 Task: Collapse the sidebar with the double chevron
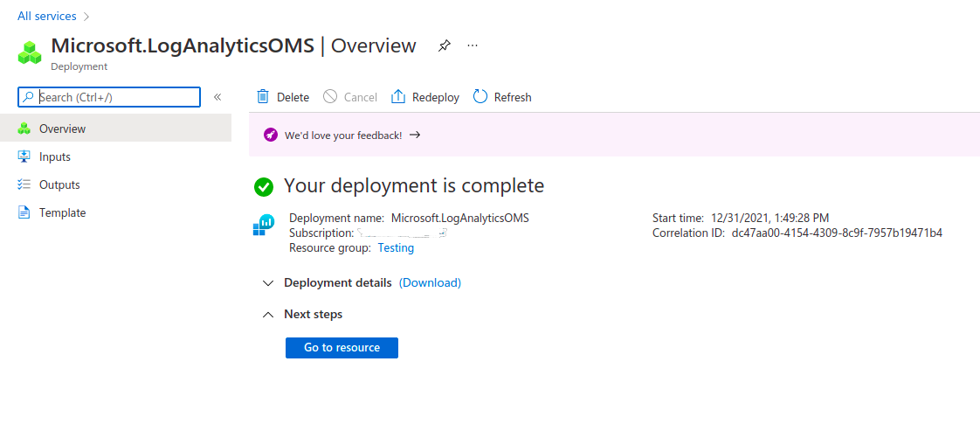217,97
